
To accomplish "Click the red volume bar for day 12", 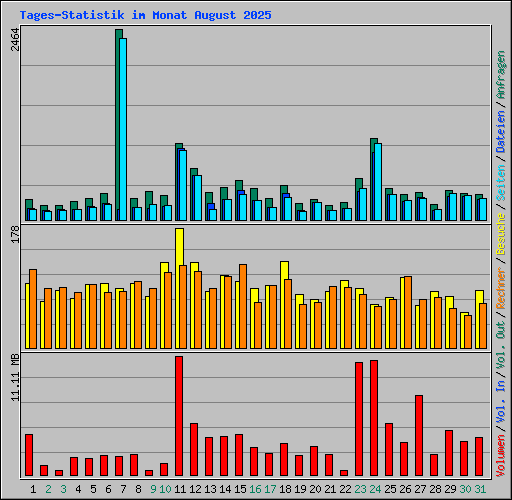I will tap(194, 450).
